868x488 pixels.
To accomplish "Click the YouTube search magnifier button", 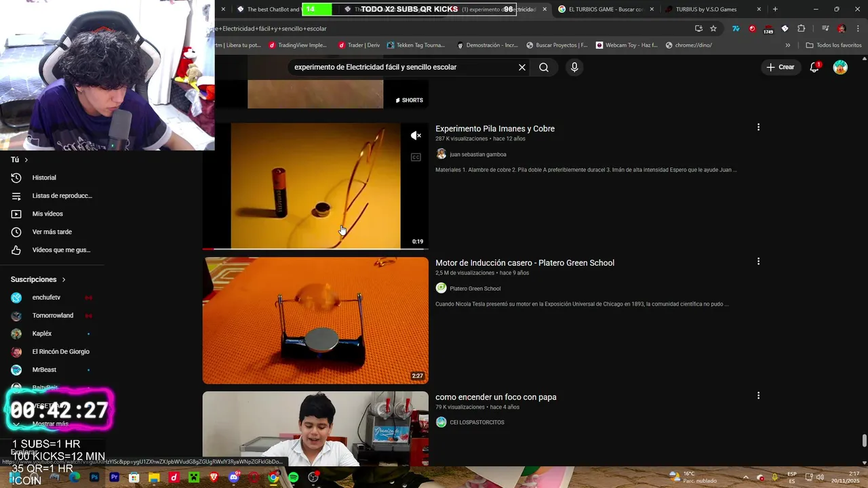I will (x=544, y=67).
